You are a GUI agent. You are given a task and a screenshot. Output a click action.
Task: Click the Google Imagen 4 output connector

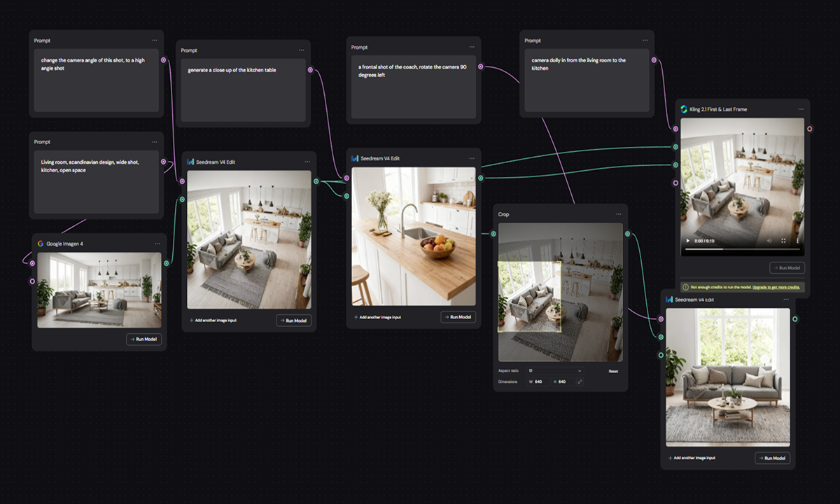pos(166,263)
